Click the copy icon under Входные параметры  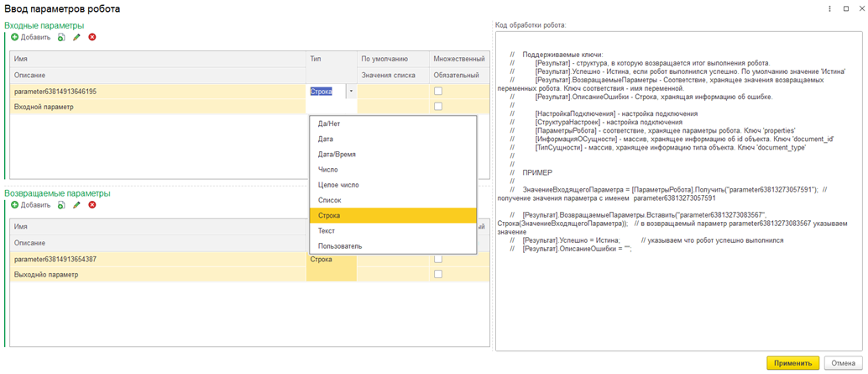coord(62,37)
